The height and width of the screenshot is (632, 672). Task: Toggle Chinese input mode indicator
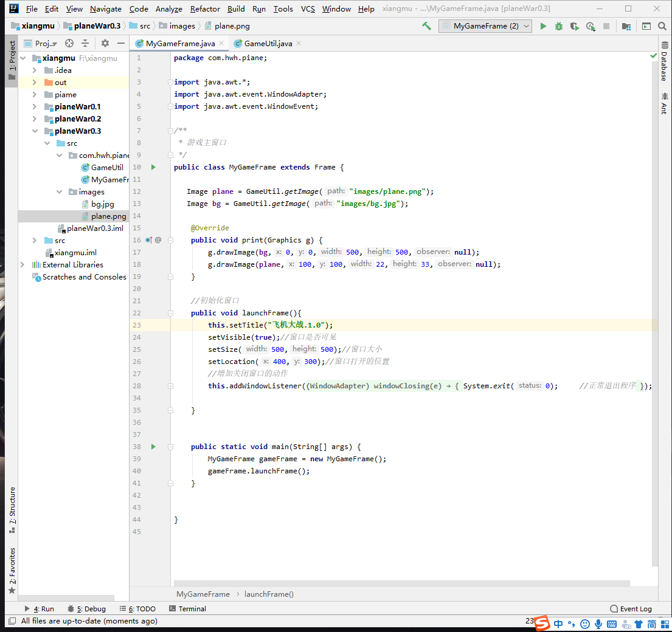click(x=558, y=624)
